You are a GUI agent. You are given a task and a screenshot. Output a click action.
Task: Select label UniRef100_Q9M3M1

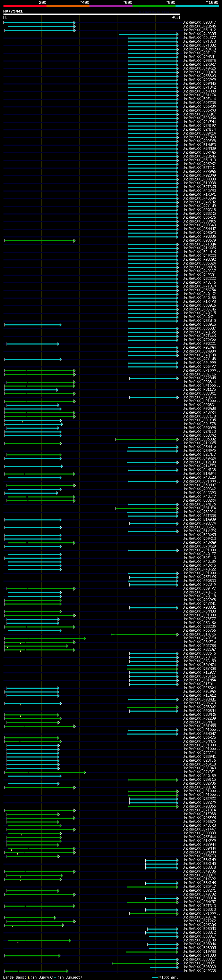199,57
